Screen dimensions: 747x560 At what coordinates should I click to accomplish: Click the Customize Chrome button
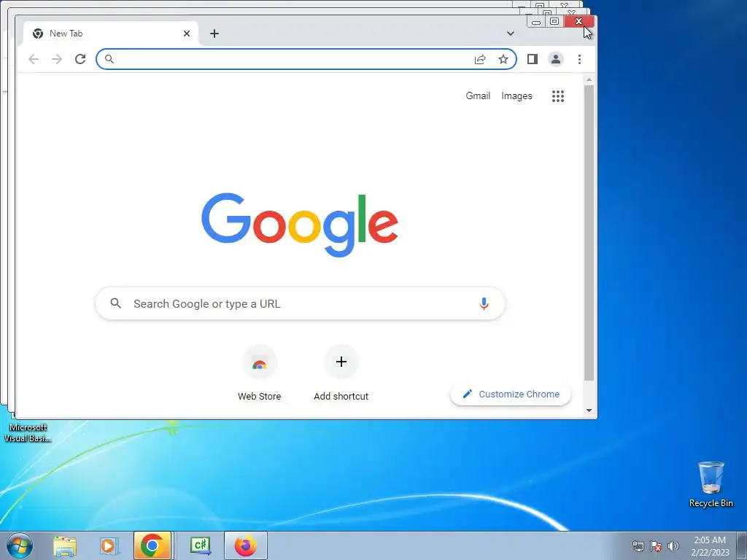click(510, 394)
